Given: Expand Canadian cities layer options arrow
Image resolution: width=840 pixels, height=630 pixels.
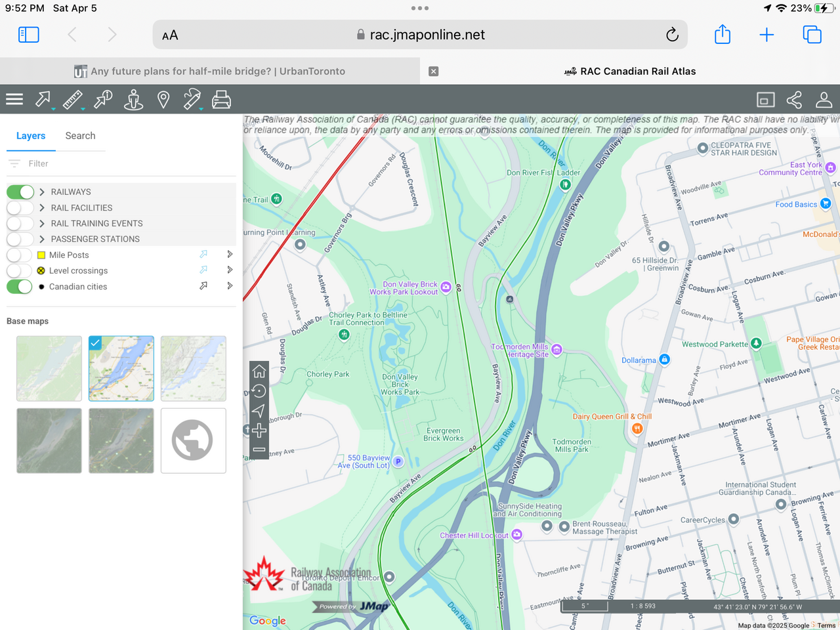Looking at the screenshot, I should point(230,286).
